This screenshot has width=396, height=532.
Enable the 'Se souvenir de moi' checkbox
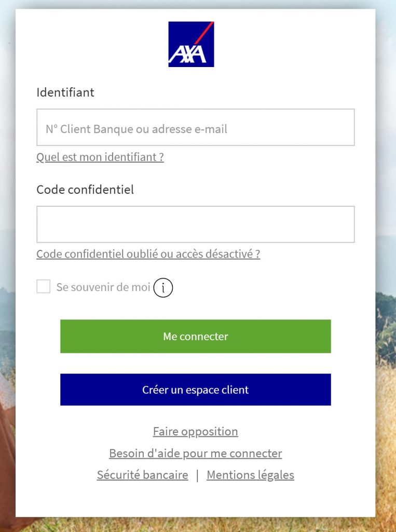[44, 286]
